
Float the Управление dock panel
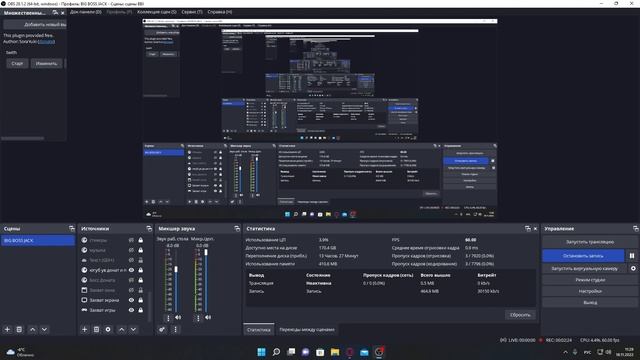point(636,229)
